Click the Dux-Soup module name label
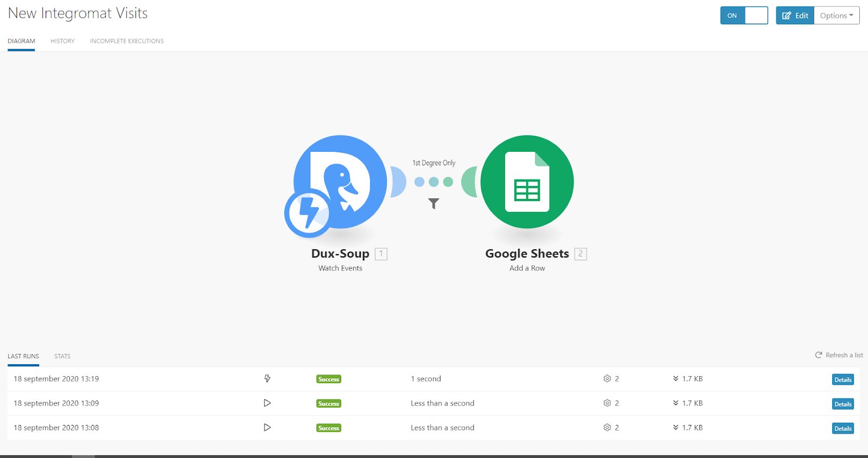 [340, 254]
